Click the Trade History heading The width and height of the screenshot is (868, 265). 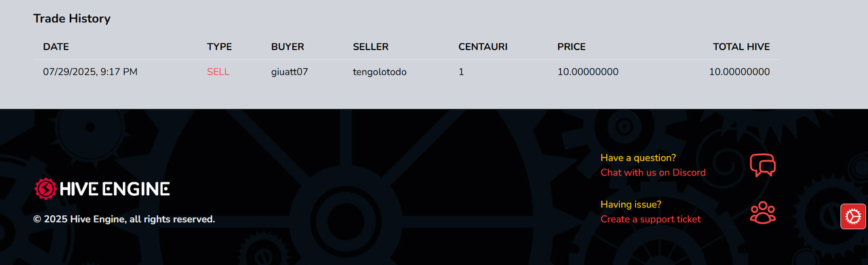(72, 19)
